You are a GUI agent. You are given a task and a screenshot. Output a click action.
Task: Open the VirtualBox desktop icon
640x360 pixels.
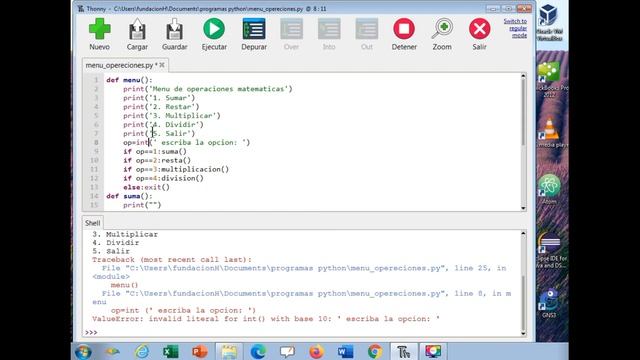pos(549,21)
